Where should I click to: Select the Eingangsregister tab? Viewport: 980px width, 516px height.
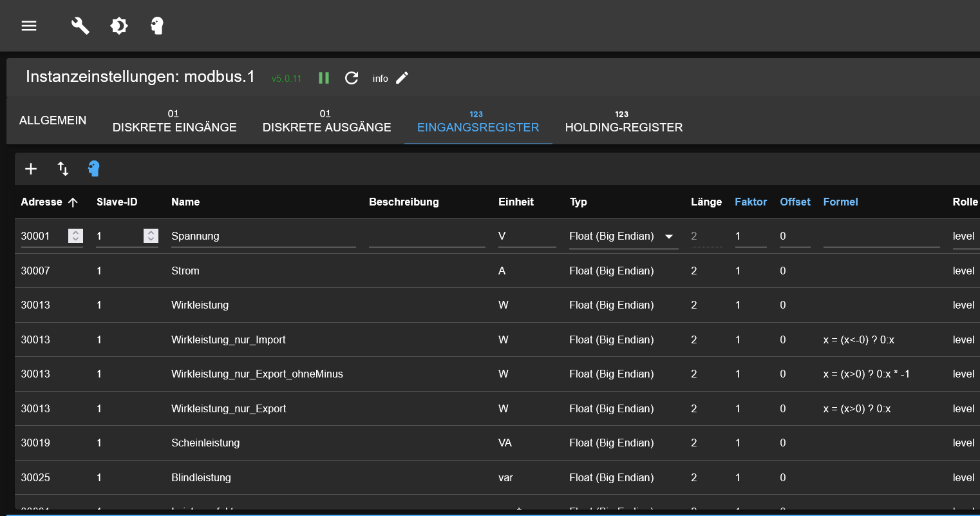point(478,120)
